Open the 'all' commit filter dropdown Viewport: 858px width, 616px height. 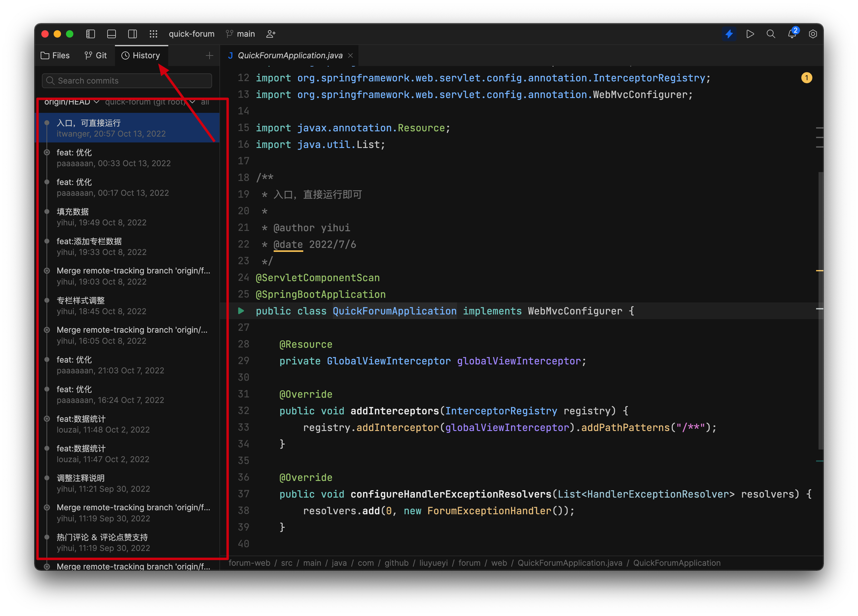click(205, 101)
